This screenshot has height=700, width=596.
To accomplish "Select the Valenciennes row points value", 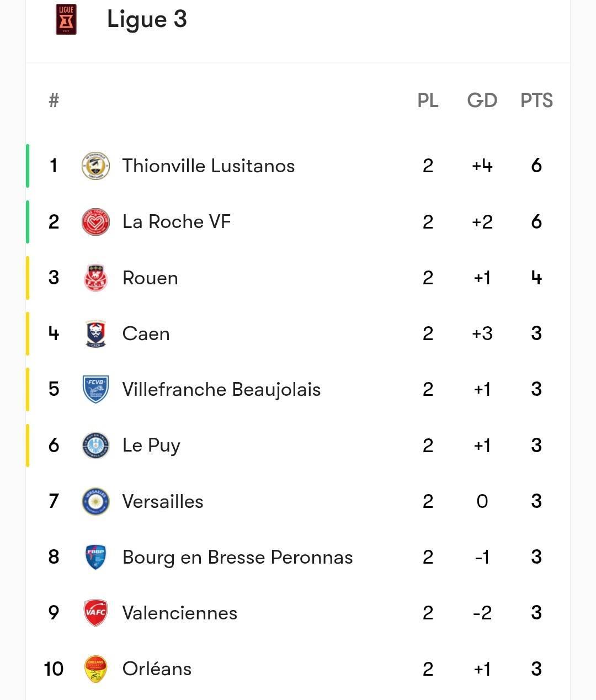I will [x=536, y=613].
